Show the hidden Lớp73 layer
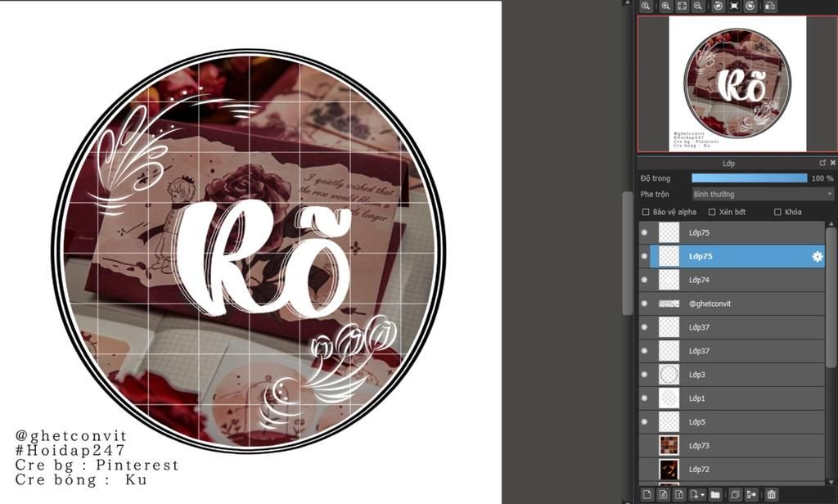This screenshot has width=838, height=504. (644, 445)
